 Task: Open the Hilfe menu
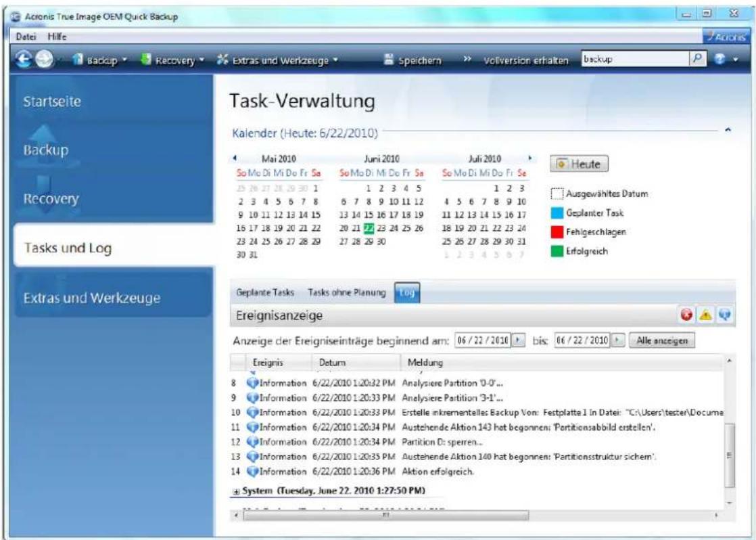click(x=57, y=37)
